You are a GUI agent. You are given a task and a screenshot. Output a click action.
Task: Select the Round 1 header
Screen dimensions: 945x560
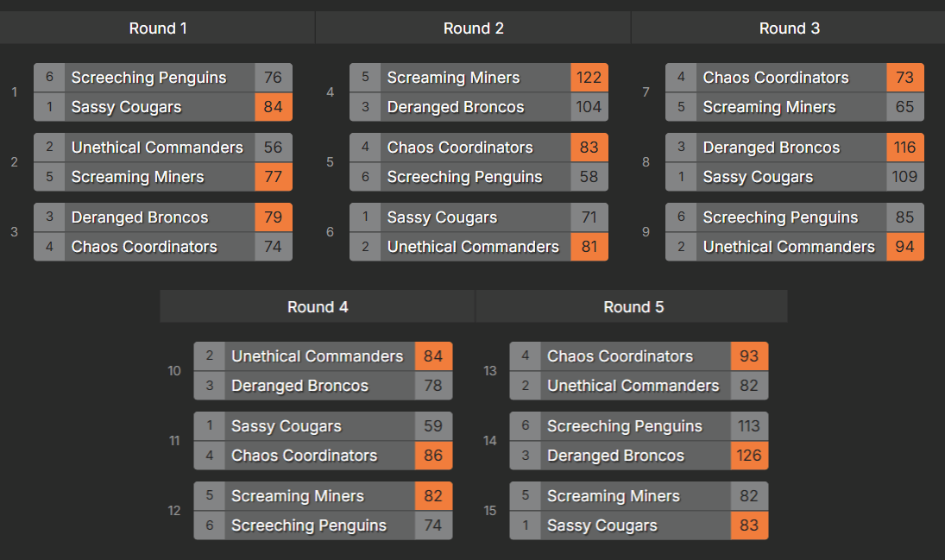click(x=158, y=28)
